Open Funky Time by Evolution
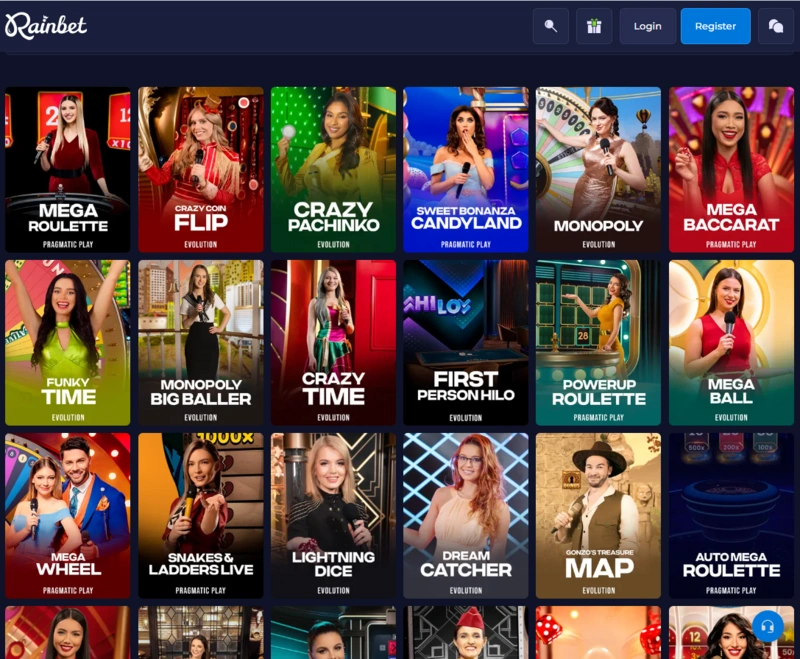Image resolution: width=800 pixels, height=659 pixels. point(68,341)
